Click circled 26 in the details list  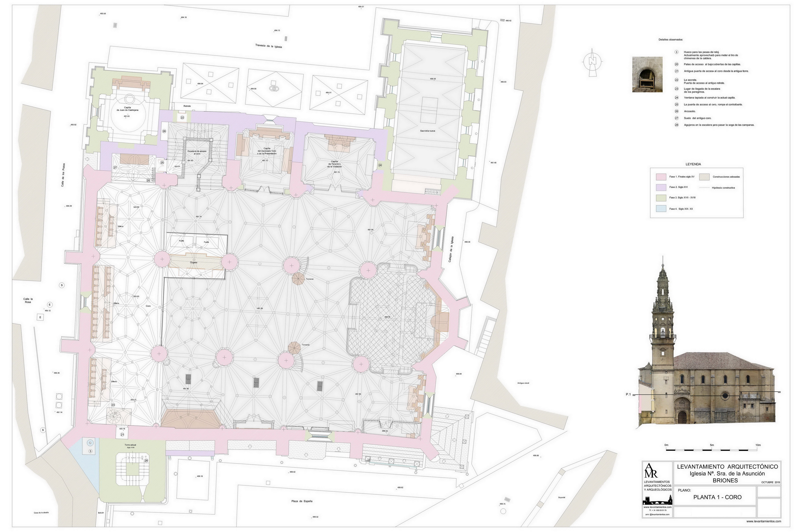click(676, 111)
